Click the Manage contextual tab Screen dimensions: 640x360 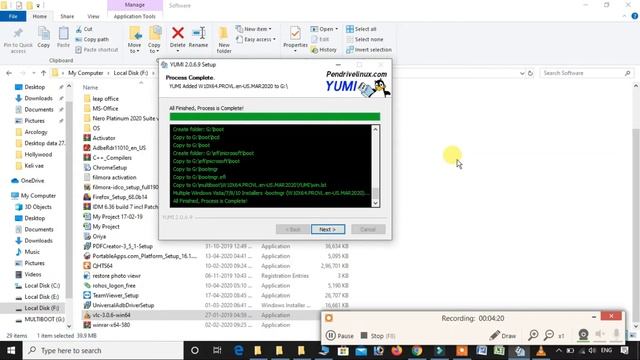(135, 5)
